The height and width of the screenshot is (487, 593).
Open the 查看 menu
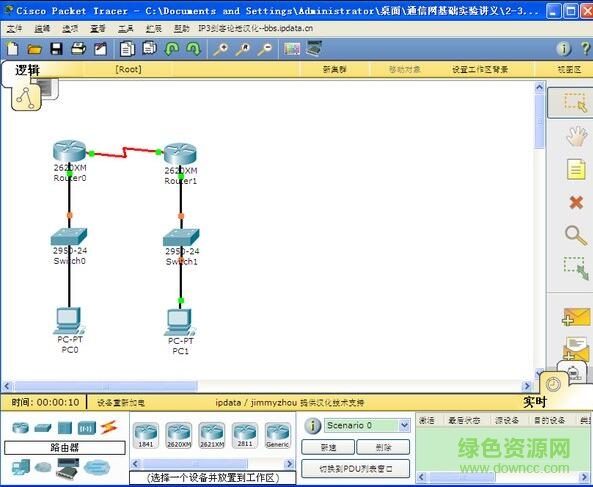click(x=98, y=29)
